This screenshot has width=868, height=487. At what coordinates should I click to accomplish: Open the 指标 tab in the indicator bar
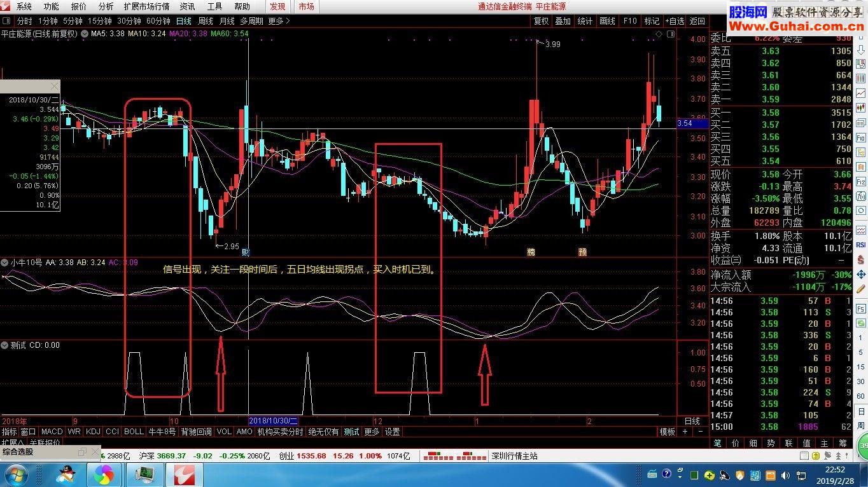pos(10,432)
